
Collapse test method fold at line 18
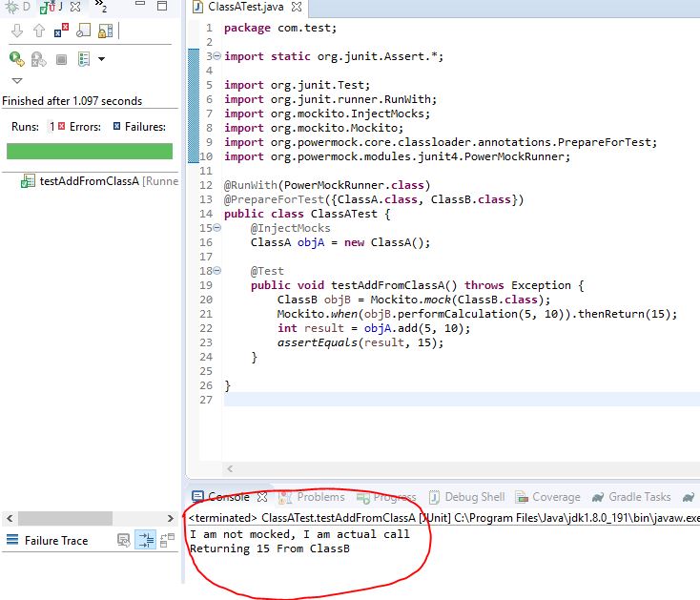click(217, 271)
